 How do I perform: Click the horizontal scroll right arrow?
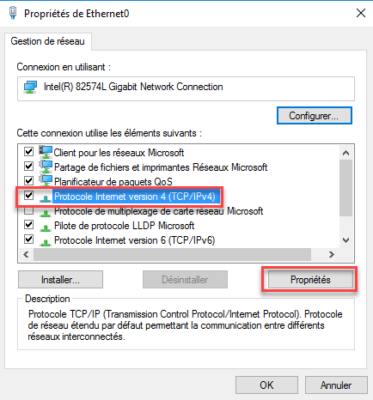(x=331, y=254)
